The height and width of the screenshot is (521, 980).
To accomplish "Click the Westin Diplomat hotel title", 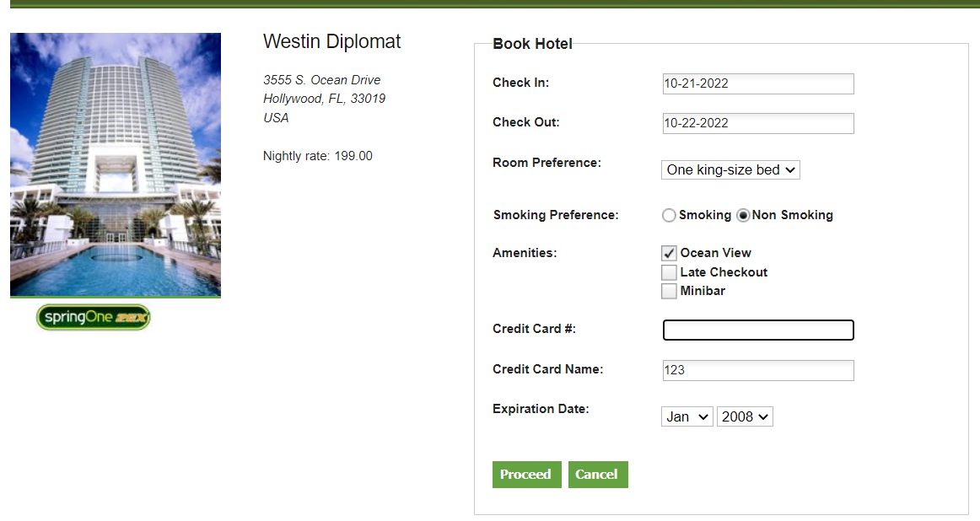I will (x=331, y=42).
